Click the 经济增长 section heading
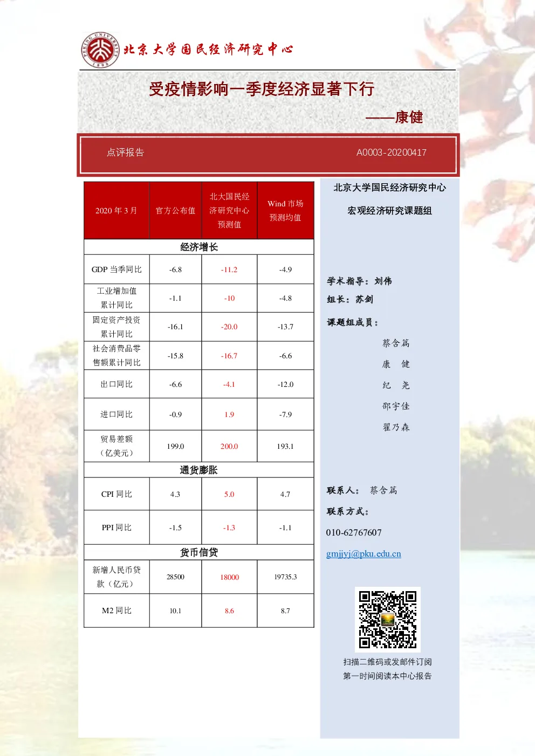The height and width of the screenshot is (756, 535). pyautogui.click(x=199, y=247)
